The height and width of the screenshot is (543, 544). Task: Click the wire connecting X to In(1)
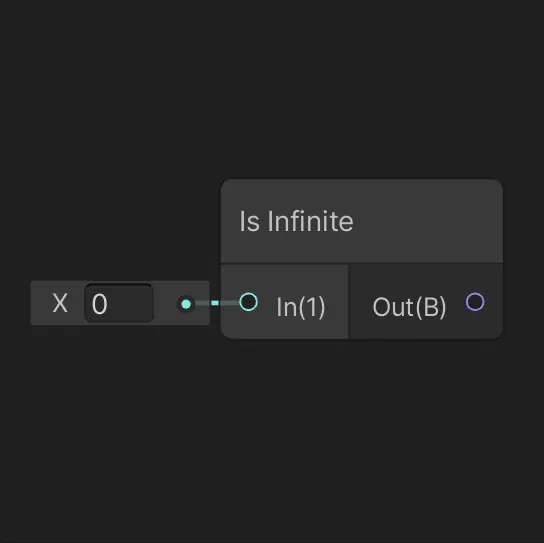(x=217, y=303)
